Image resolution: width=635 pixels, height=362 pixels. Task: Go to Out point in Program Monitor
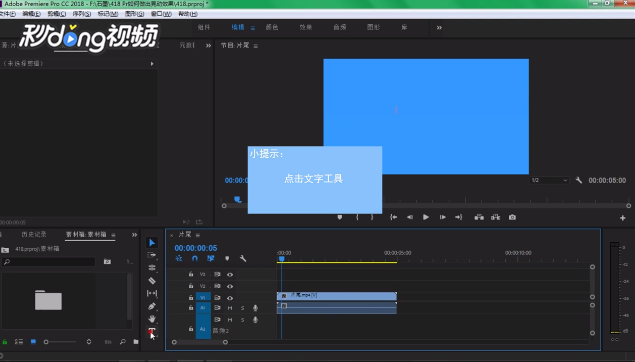point(458,217)
